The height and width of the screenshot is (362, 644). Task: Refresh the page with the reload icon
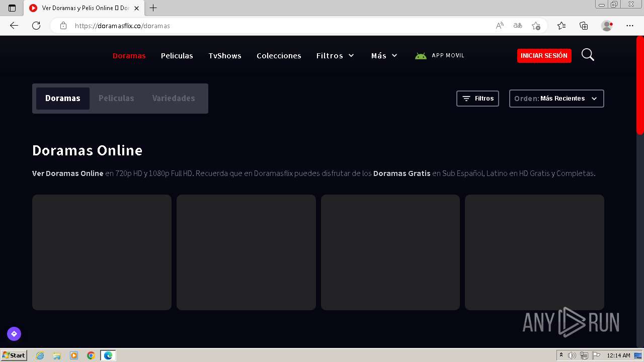tap(36, 26)
